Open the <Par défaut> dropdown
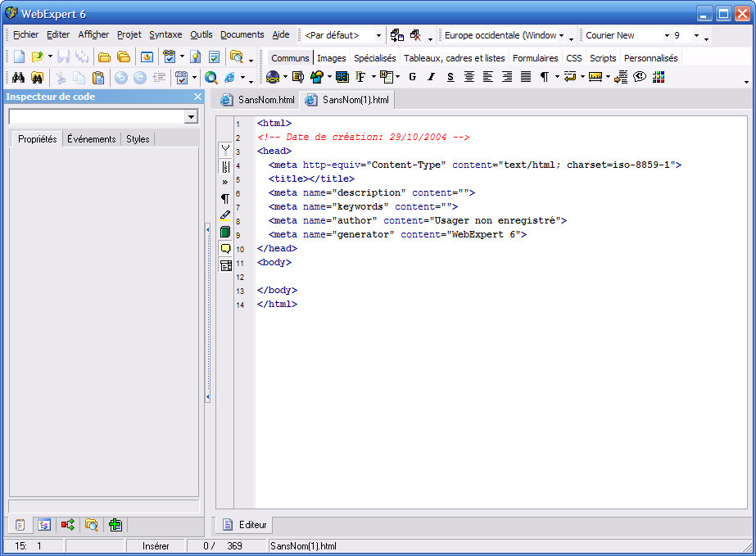The image size is (756, 556). click(378, 36)
